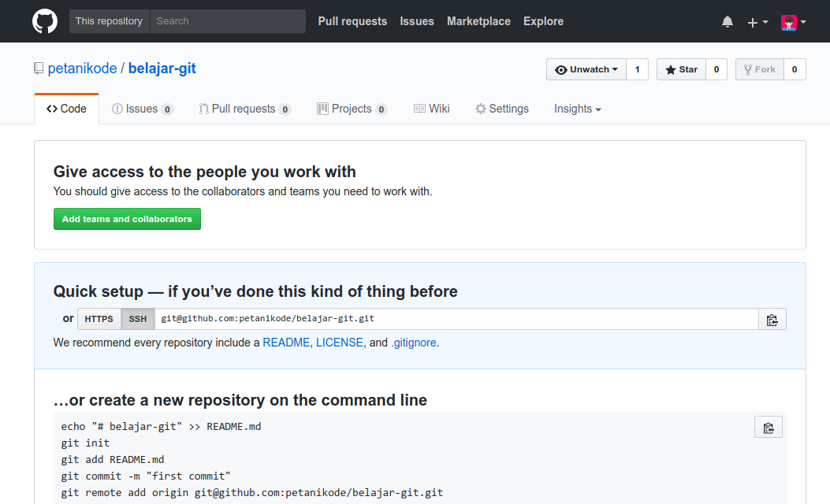Select the HTTPS protocol option
The image size is (830, 504).
tap(99, 319)
